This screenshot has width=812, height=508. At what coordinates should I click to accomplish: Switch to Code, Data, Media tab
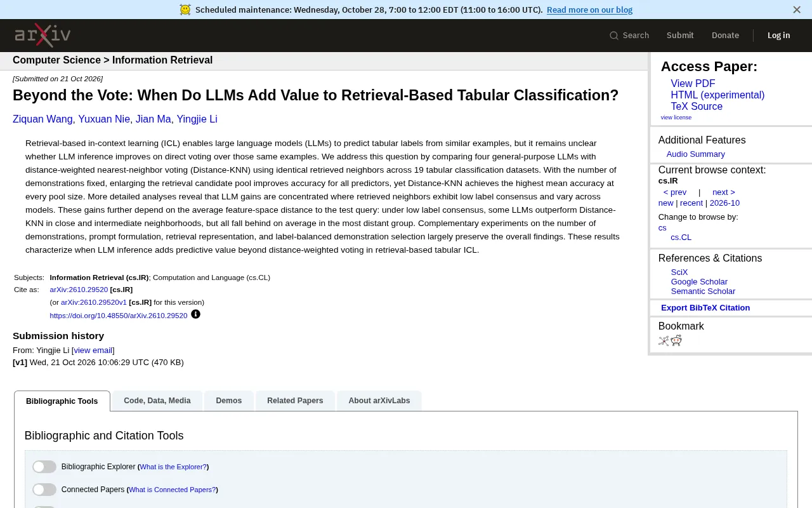coord(157,401)
